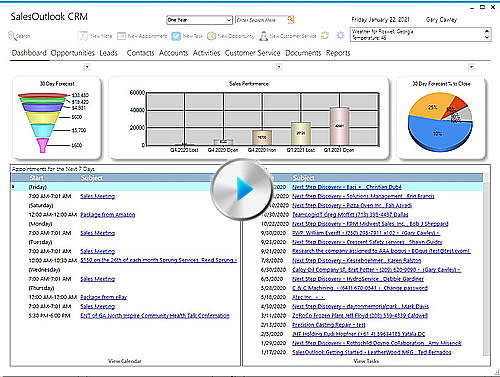Create a New Opportunity
Image resolution: width=500 pixels, height=377 pixels.
[x=231, y=36]
